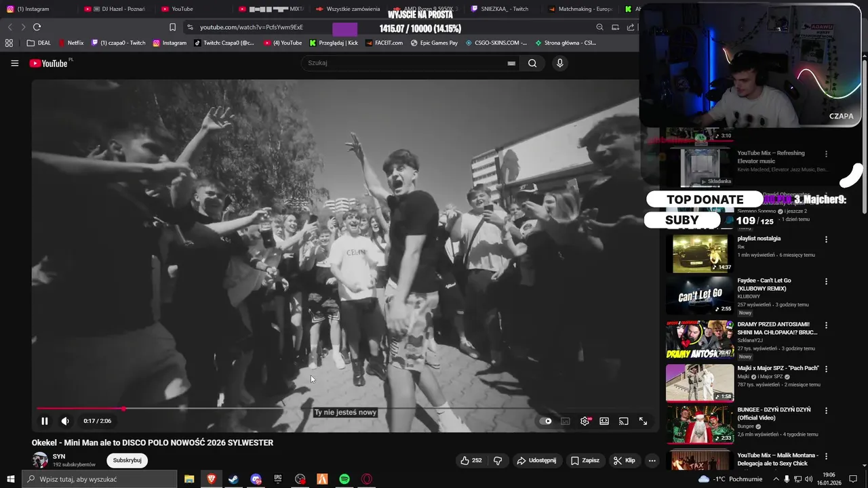
Task: Open Majki x Major SPZ "Pach Pach" title
Action: coord(778,368)
